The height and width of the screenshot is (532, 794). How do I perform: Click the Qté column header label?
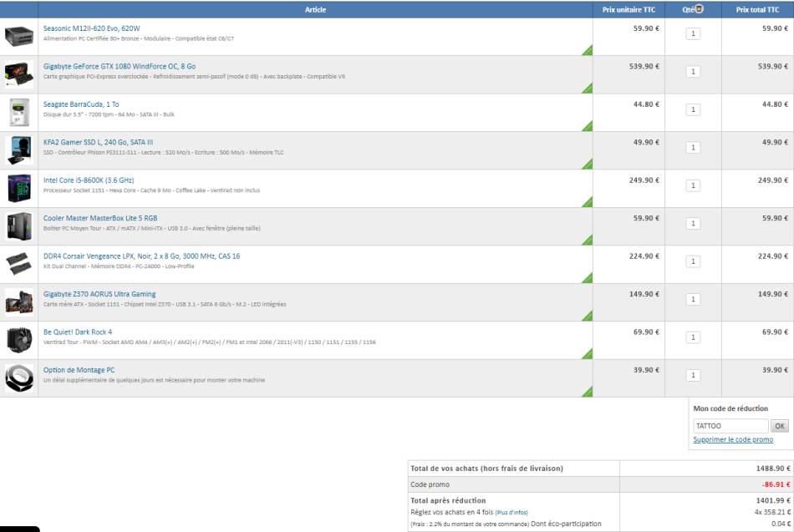[688, 10]
